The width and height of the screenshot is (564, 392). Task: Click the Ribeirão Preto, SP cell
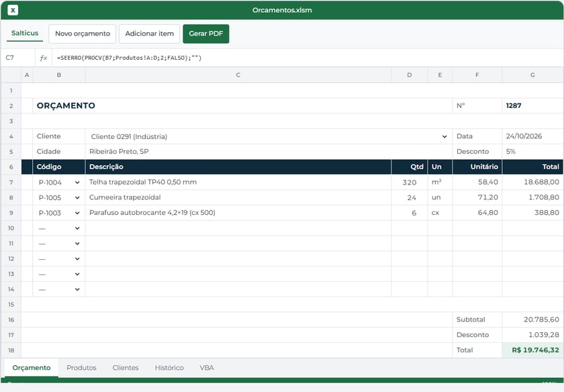[269, 152]
